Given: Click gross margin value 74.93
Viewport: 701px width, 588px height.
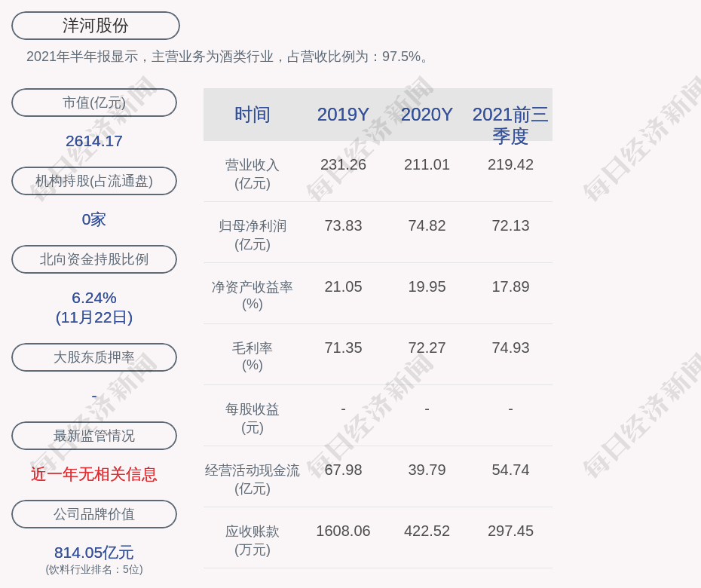Looking at the screenshot, I should coord(510,348).
